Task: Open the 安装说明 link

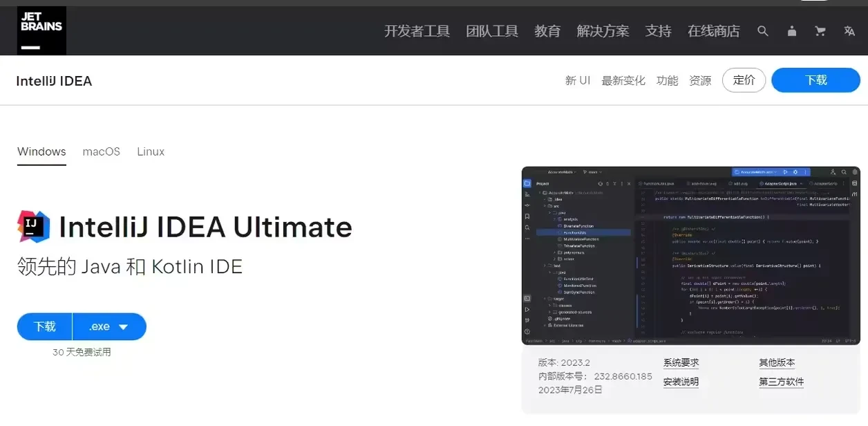Action: tap(681, 382)
